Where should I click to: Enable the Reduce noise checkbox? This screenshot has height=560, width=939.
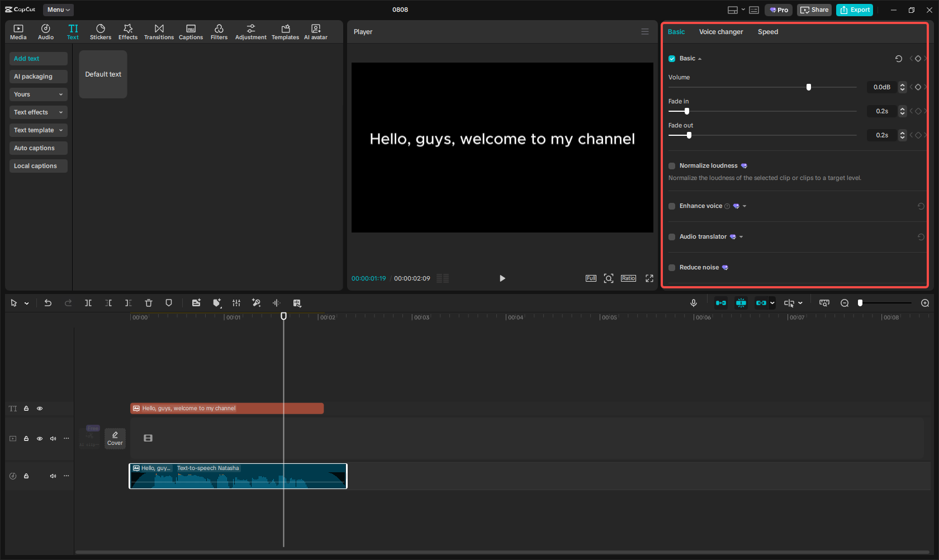[672, 268]
